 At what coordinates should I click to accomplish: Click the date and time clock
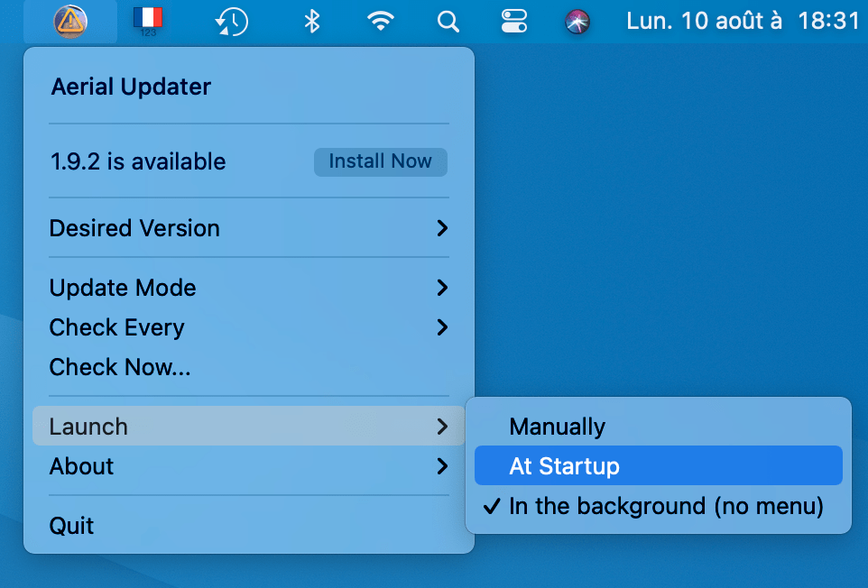coord(743,22)
